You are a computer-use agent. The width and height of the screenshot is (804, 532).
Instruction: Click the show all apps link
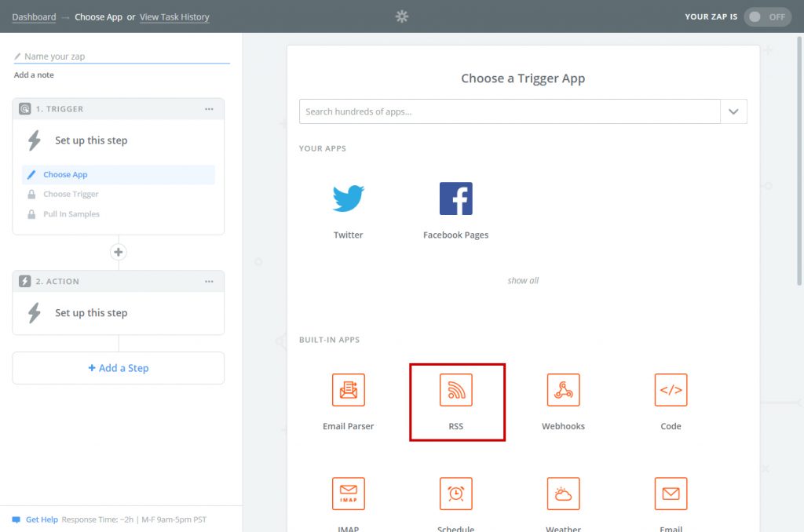pos(523,281)
